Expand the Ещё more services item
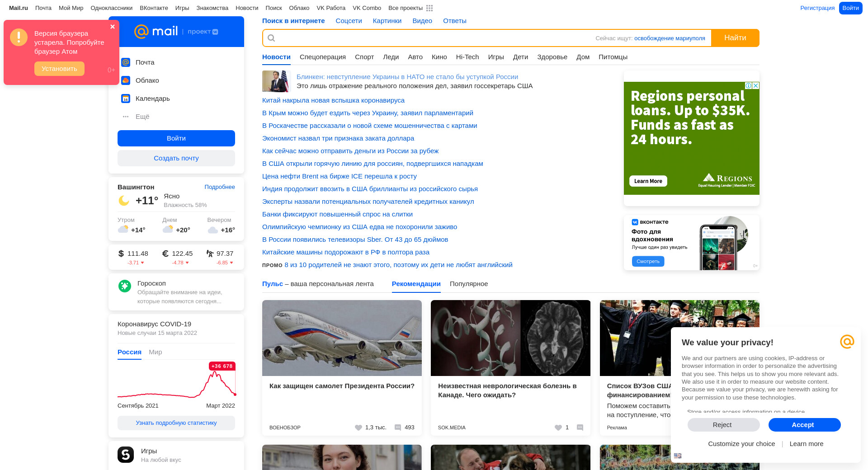This screenshot has height=470, width=868. point(142,117)
